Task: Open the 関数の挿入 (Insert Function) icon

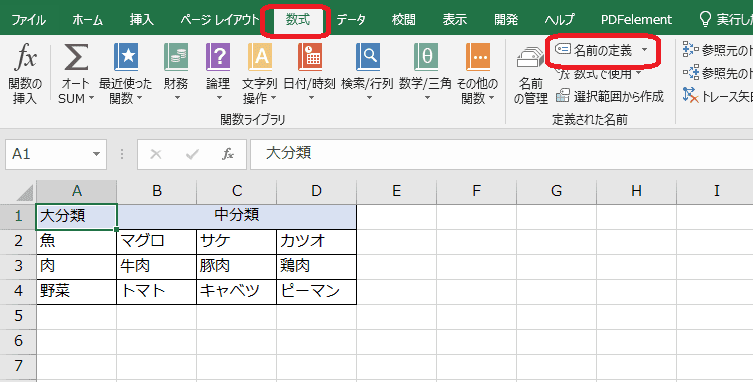Action: coord(25,57)
